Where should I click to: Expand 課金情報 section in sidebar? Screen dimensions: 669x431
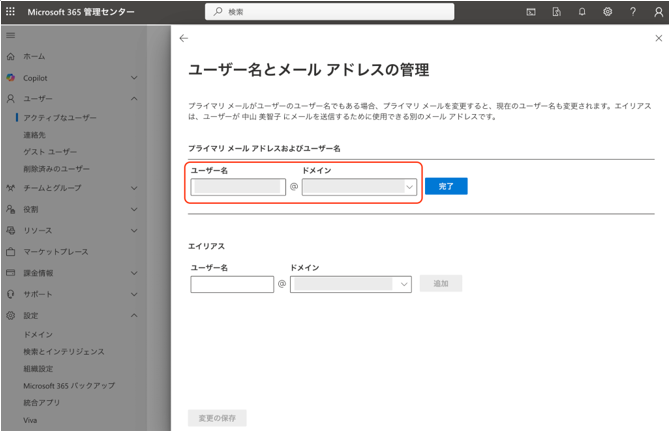tap(134, 272)
